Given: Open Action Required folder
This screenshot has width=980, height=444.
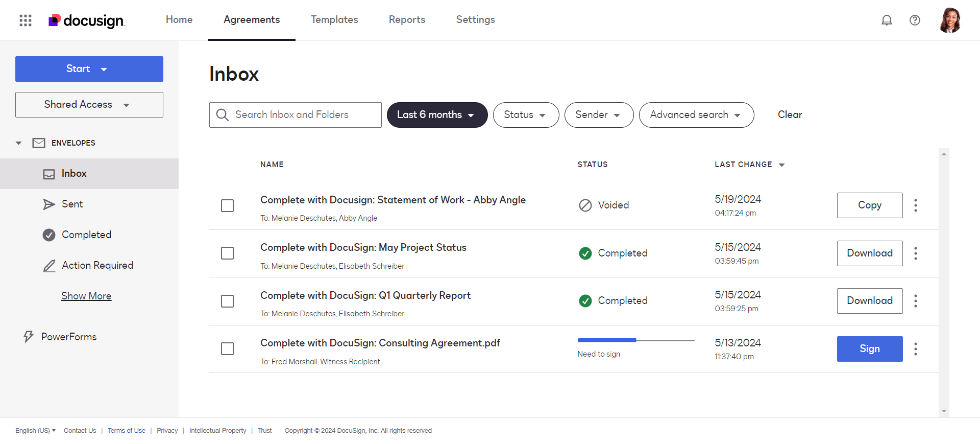Looking at the screenshot, I should [x=97, y=266].
